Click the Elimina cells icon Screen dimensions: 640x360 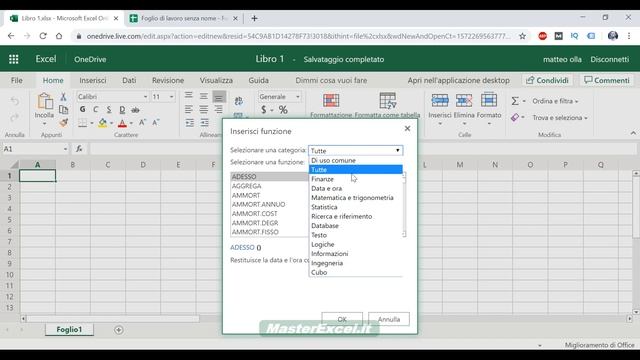(x=464, y=100)
